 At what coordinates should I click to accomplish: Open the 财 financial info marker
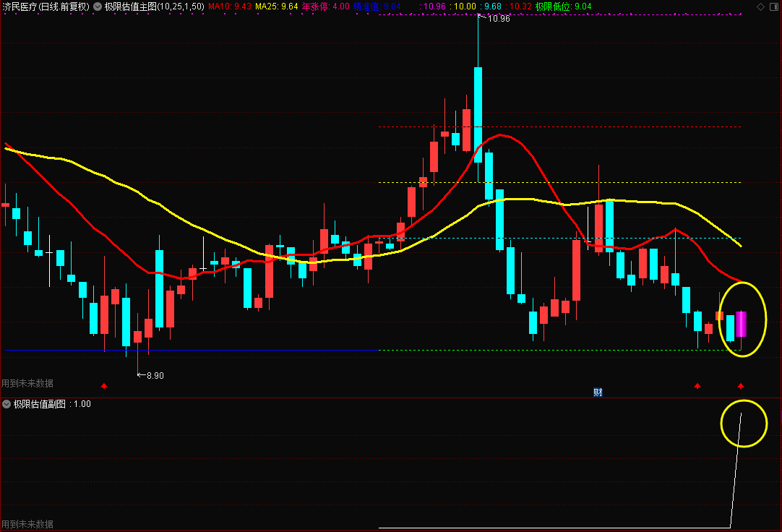598,392
